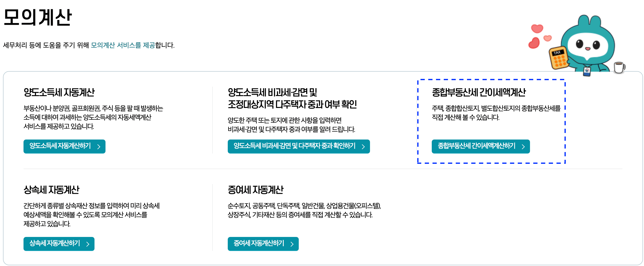Click the chevron in 증여세 자동계산하기 button
The image size is (644, 266).
tap(292, 244)
